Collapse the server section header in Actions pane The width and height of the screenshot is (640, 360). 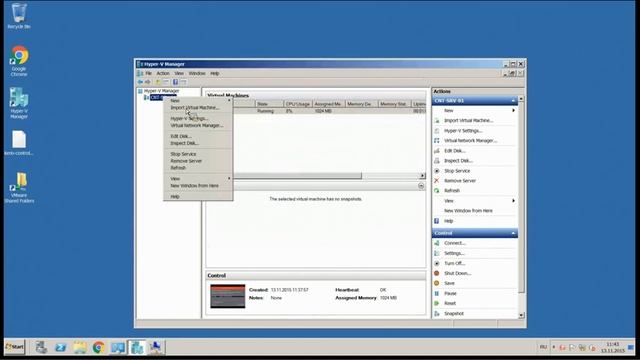pyautogui.click(x=513, y=101)
